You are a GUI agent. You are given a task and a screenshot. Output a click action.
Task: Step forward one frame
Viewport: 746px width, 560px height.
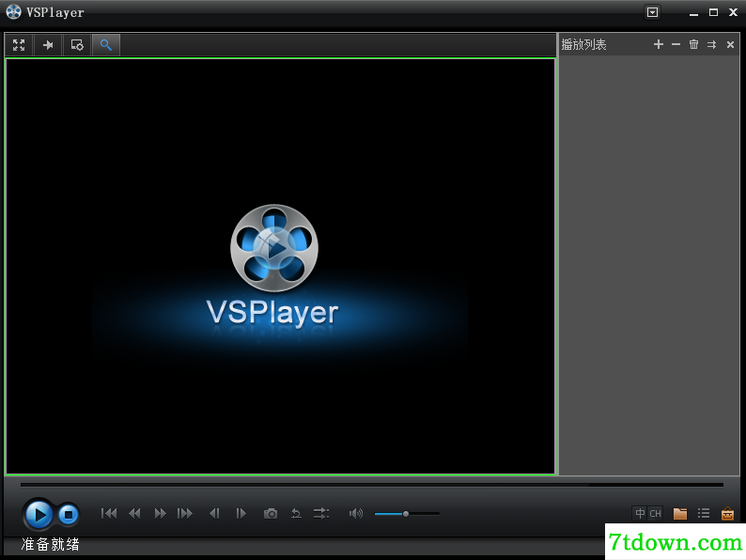(x=241, y=513)
